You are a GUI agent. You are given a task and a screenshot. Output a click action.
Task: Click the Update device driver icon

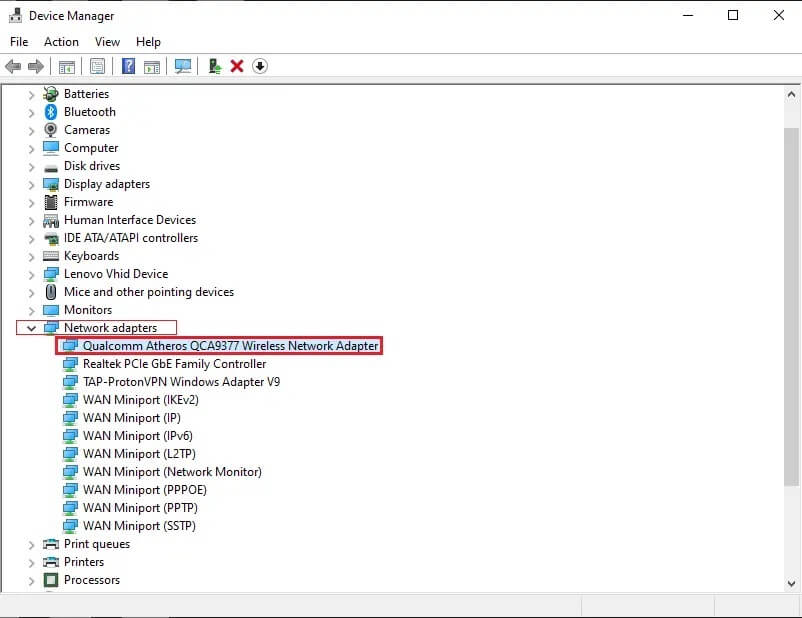pyautogui.click(x=215, y=66)
